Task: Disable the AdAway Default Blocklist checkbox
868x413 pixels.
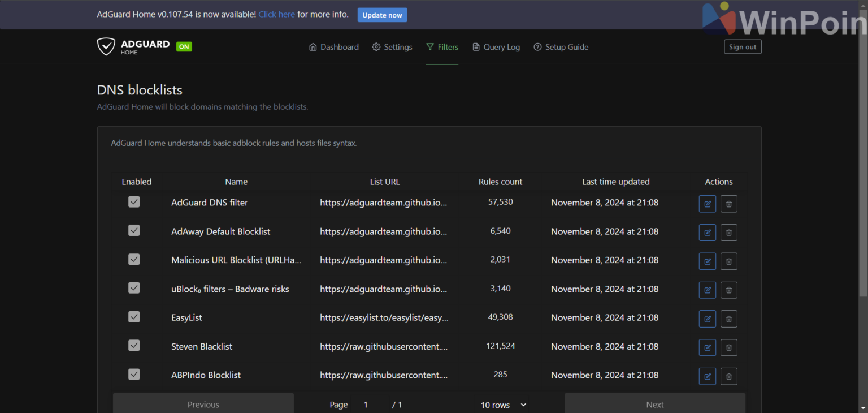Action: [x=134, y=230]
